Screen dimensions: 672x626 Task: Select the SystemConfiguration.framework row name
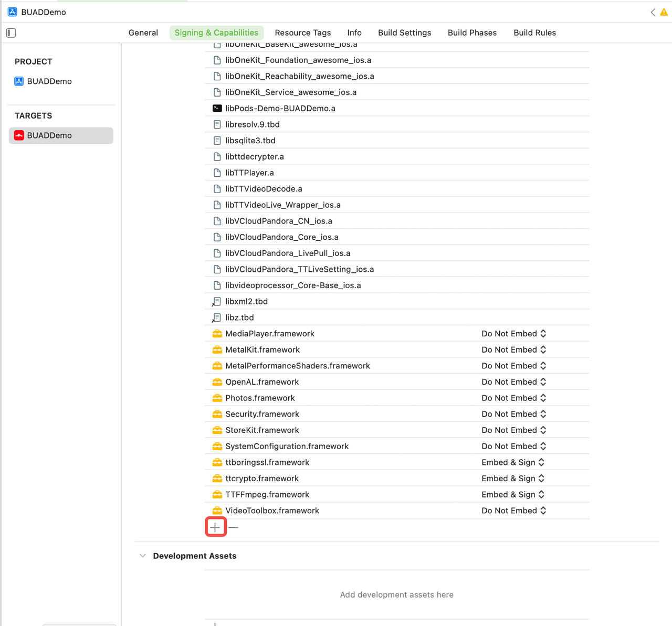click(x=287, y=446)
